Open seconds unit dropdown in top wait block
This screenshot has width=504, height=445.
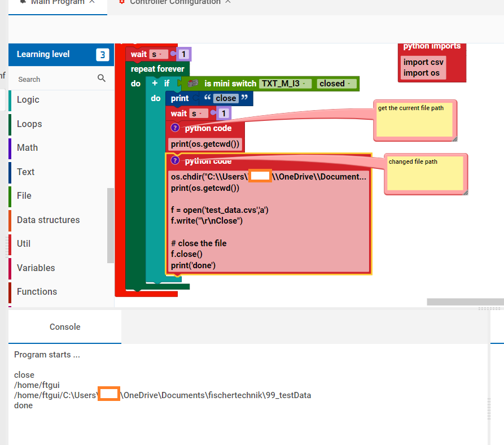(159, 54)
